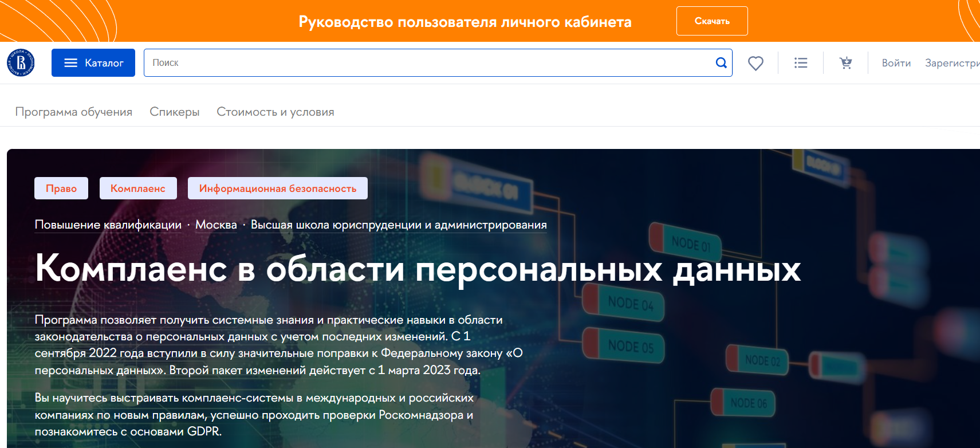Select the Стоимость и условия tab
980x448 pixels.
tap(275, 112)
